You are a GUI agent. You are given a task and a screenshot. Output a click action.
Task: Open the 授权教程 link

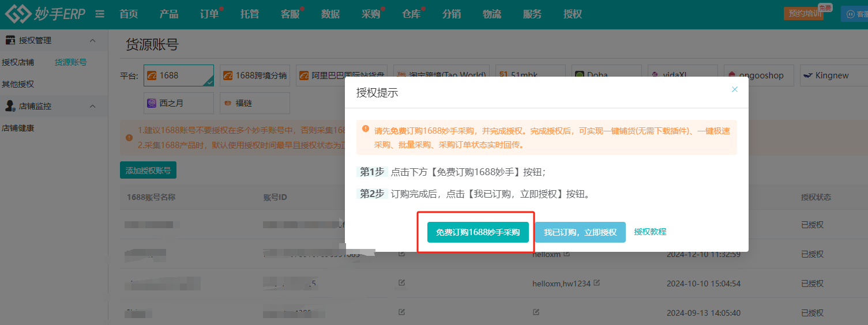650,232
